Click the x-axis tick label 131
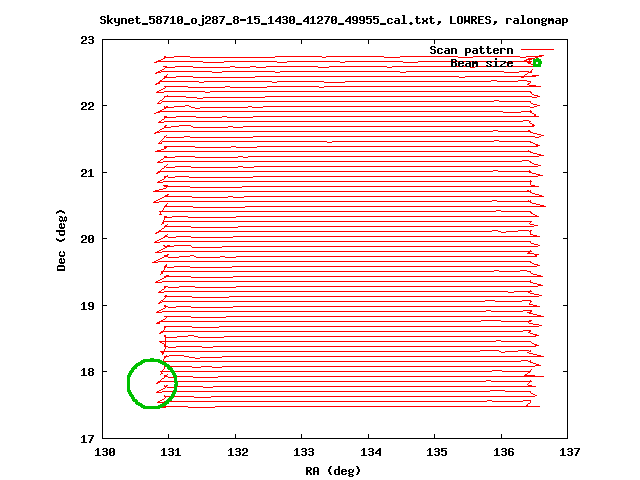Image resolution: width=640 pixels, height=480 pixels. [x=171, y=452]
